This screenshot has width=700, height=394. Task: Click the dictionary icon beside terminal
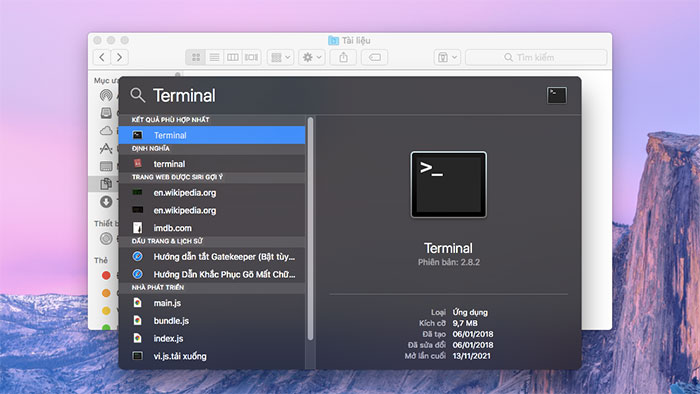138,163
